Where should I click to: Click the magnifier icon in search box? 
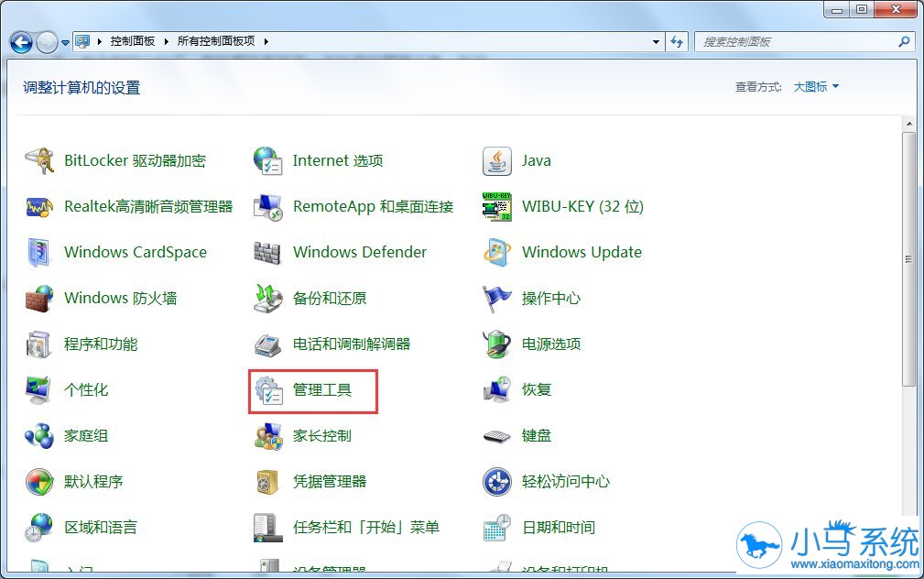[904, 41]
